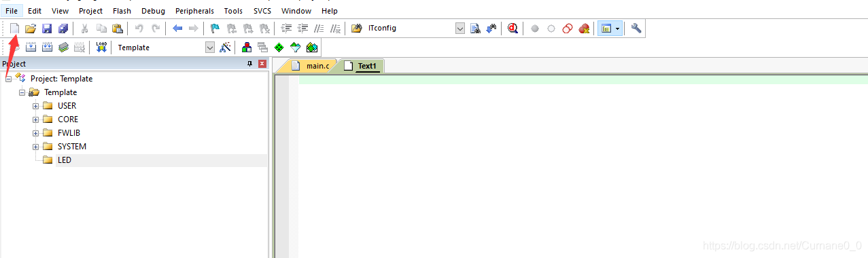Stop build icon
Screen dimensions: 868x258
(x=80, y=48)
